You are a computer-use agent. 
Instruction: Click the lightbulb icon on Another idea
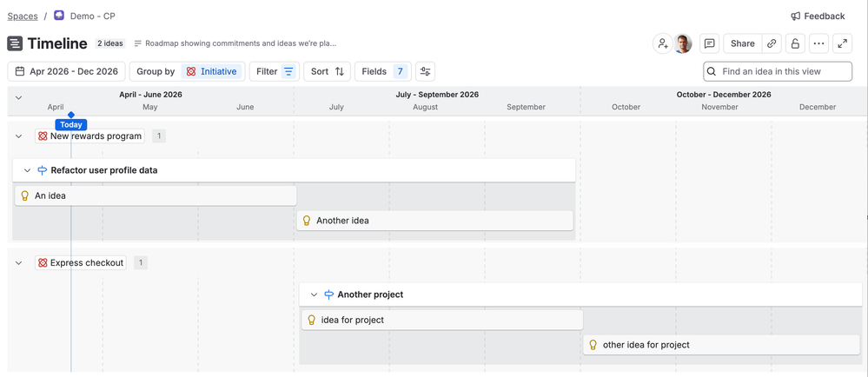coord(306,221)
